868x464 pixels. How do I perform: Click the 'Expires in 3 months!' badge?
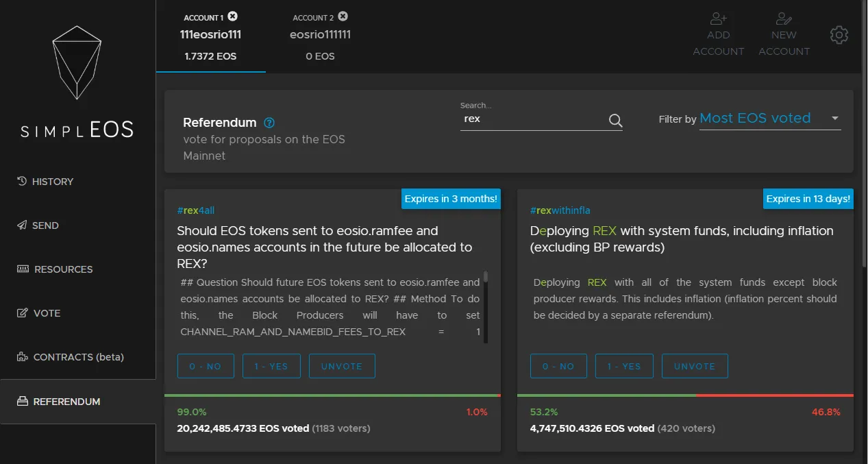point(451,199)
